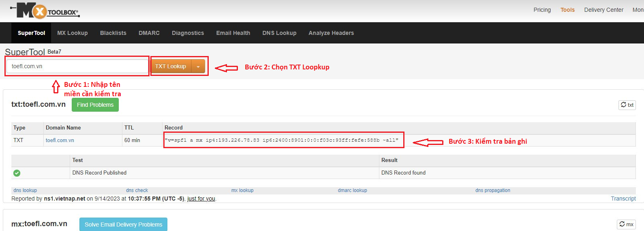
Task: Go to Pricing page
Action: [x=542, y=10]
